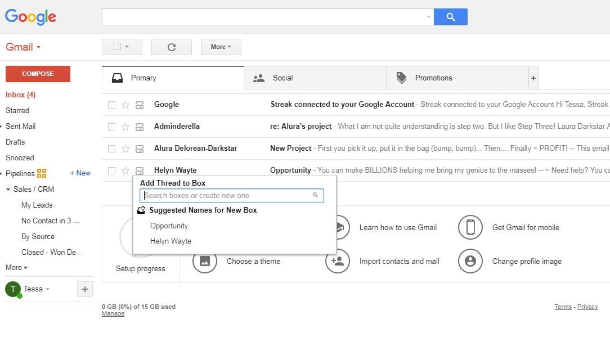610x364 pixels.
Task: Open the More actions dropdown button
Action: (221, 47)
